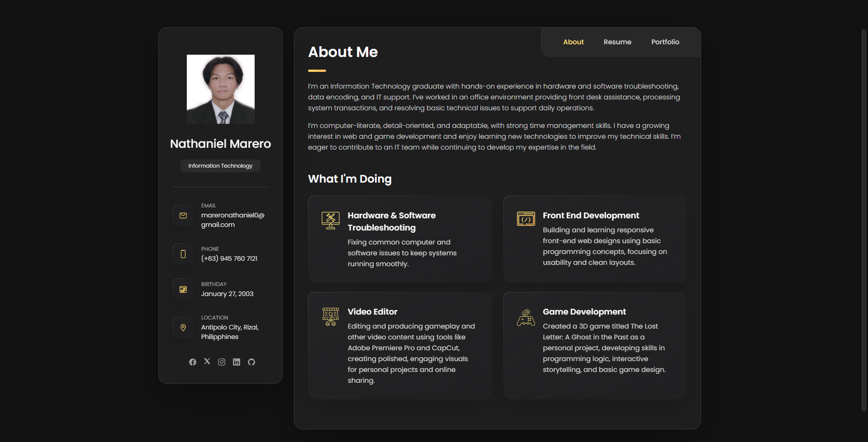This screenshot has height=442, width=868.
Task: Open the GitHub icon
Action: tap(251, 362)
